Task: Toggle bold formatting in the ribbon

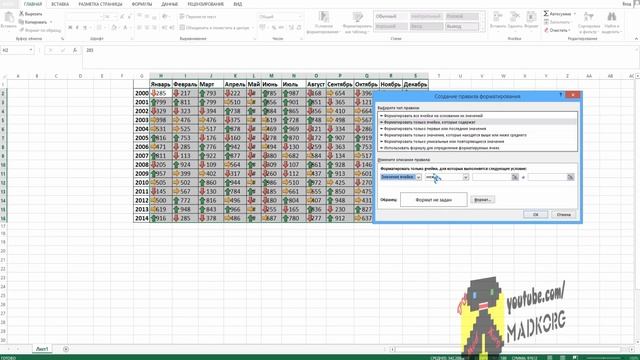Action: coord(70,27)
